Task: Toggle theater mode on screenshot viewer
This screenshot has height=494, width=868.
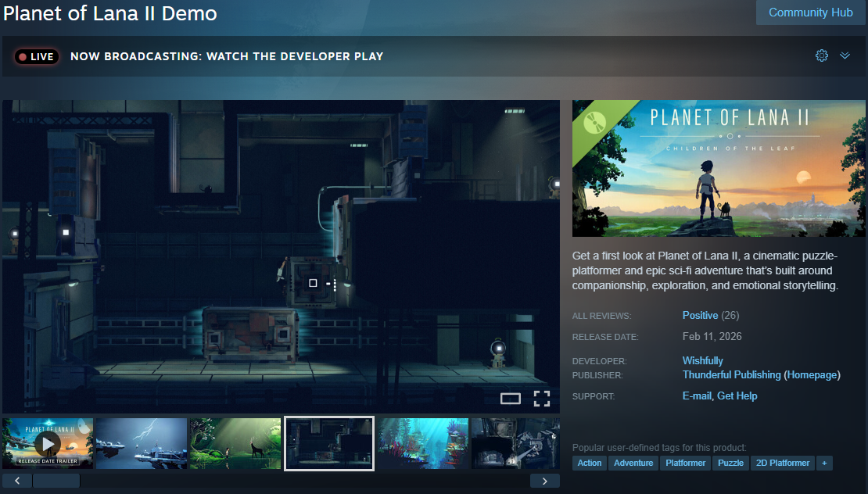Action: (511, 399)
